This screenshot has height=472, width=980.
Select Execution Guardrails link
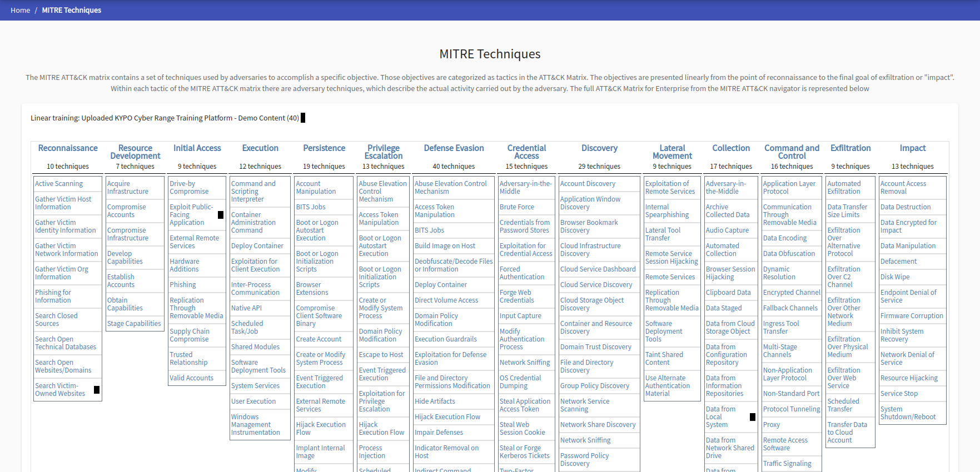pyautogui.click(x=446, y=339)
